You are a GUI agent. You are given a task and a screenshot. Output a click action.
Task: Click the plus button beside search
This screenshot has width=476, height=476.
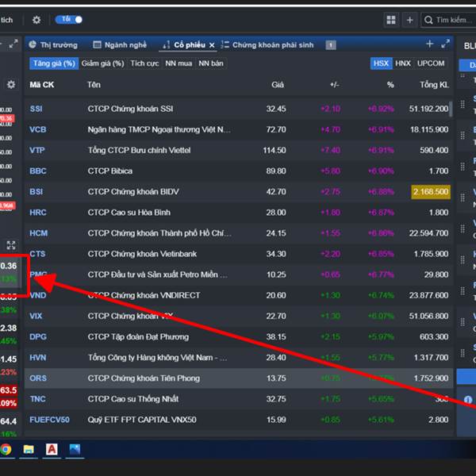[x=410, y=20]
